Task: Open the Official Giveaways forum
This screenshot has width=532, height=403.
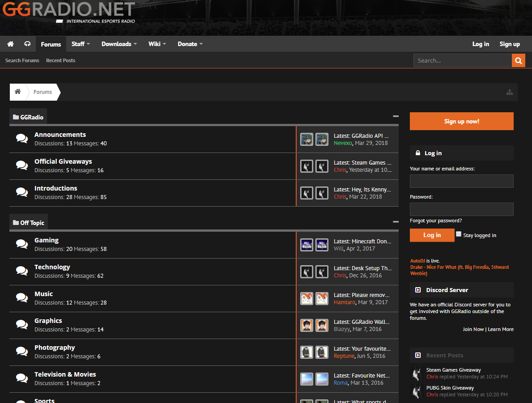Action: point(63,161)
